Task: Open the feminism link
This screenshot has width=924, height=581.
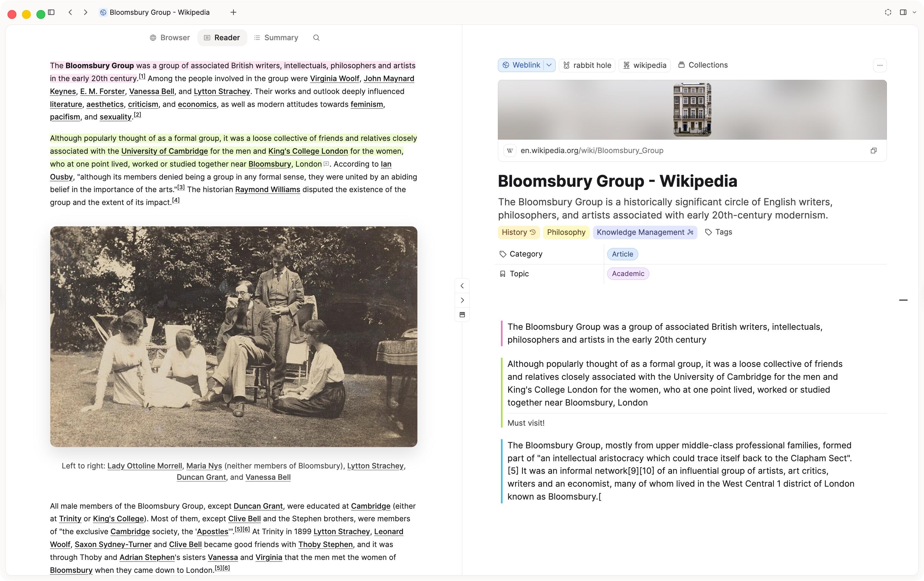Action: pos(367,104)
